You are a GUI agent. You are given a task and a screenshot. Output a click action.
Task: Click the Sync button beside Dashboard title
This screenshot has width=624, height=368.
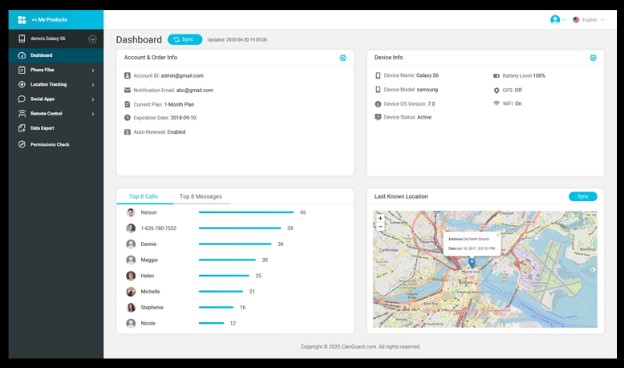185,39
